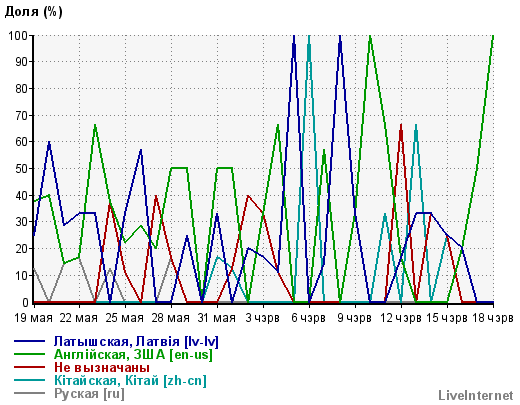Select the Руская [ru] legend label
The width and height of the screenshot is (520, 405).
(89, 394)
